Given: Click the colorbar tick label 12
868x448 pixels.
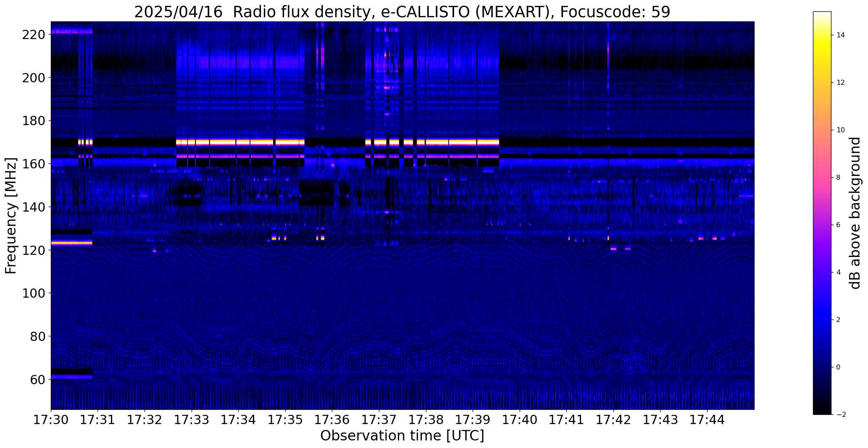Looking at the screenshot, I should point(841,83).
